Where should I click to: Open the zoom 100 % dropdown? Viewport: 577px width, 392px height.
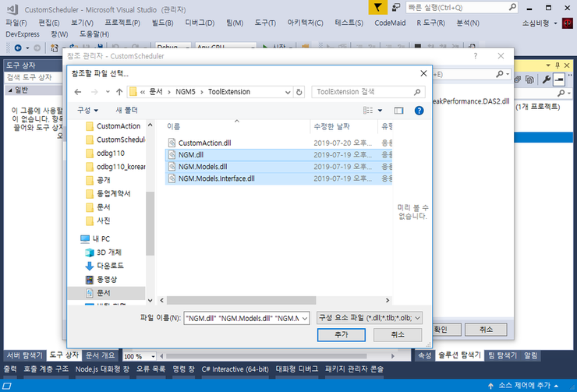(x=153, y=356)
